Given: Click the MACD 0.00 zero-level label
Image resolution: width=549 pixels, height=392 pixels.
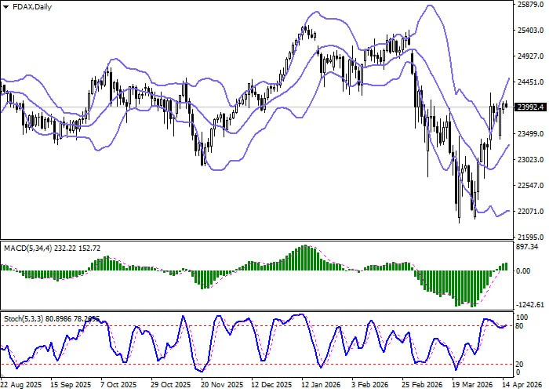Looking at the screenshot, I should coord(524,271).
